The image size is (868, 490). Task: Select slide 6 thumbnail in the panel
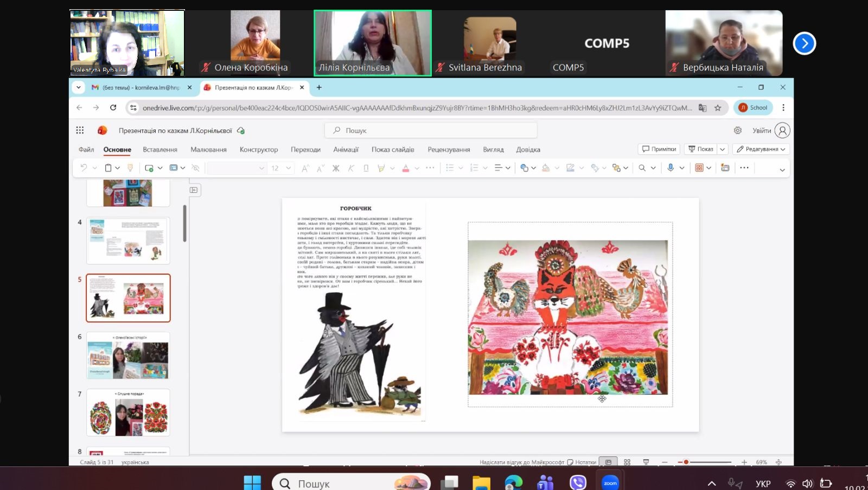pos(128,356)
